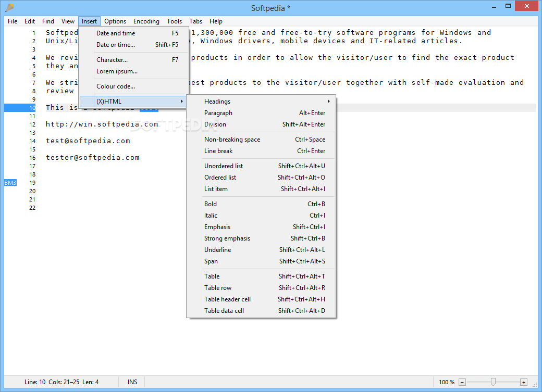Click line number 22 in gutter
The height and width of the screenshot is (392, 542).
pos(32,208)
